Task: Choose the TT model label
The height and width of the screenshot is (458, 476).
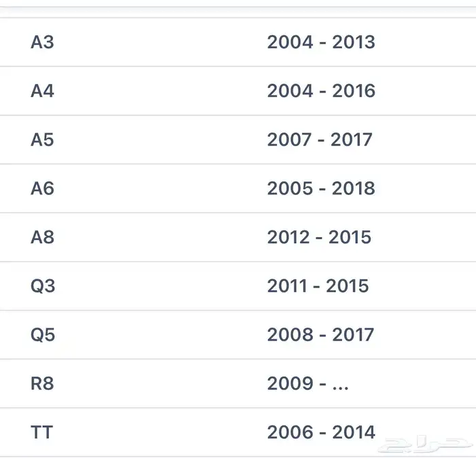Action: [x=41, y=432]
